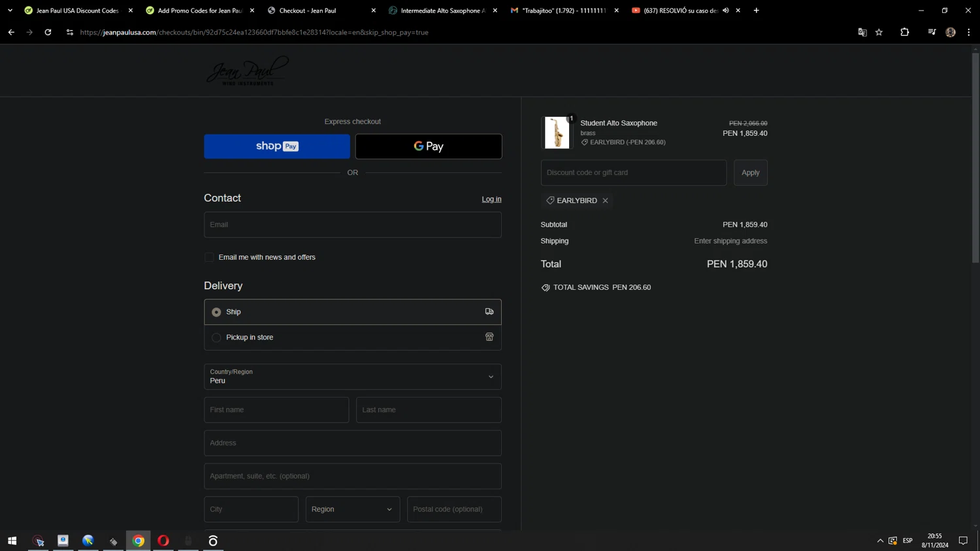This screenshot has height=551, width=980.
Task: View site information icon
Action: (x=70, y=32)
